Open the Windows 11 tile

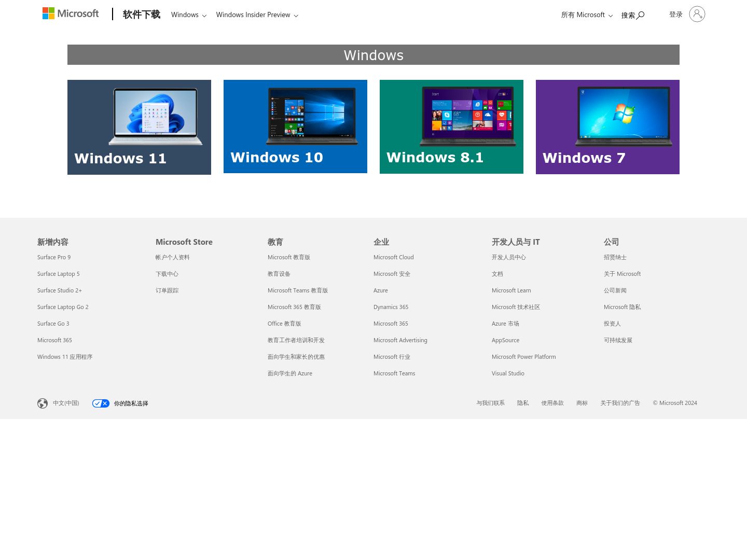139,127
